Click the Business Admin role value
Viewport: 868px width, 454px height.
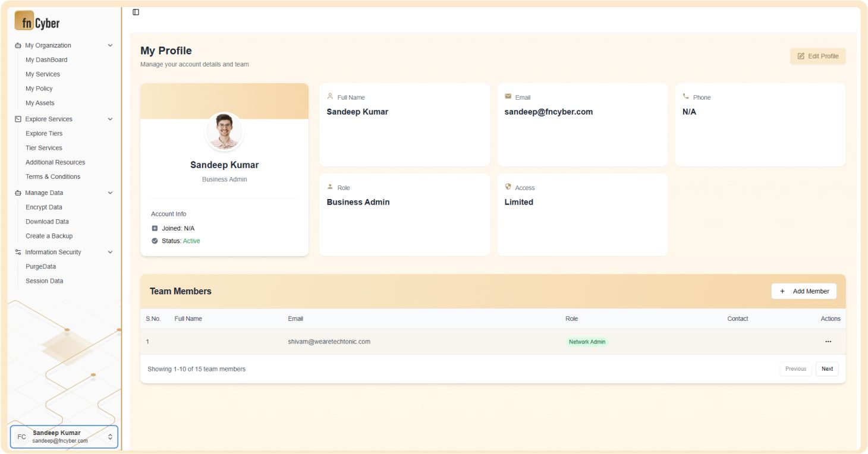(x=358, y=202)
